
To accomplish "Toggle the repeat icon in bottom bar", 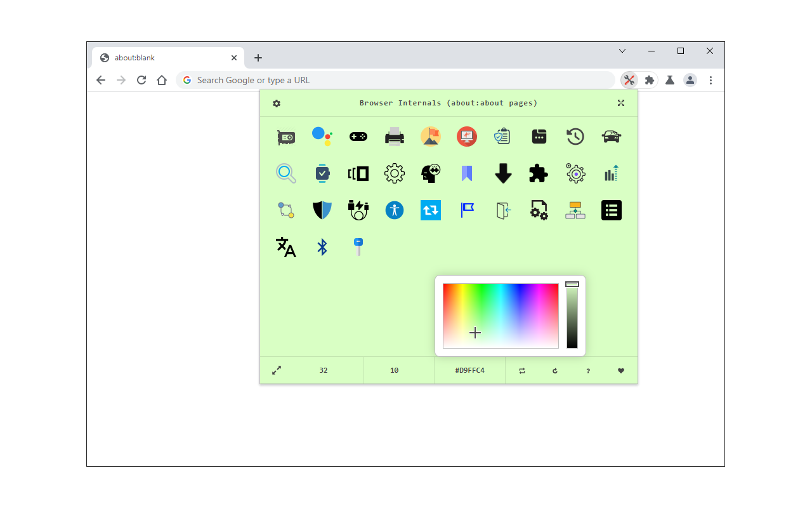I will point(521,370).
